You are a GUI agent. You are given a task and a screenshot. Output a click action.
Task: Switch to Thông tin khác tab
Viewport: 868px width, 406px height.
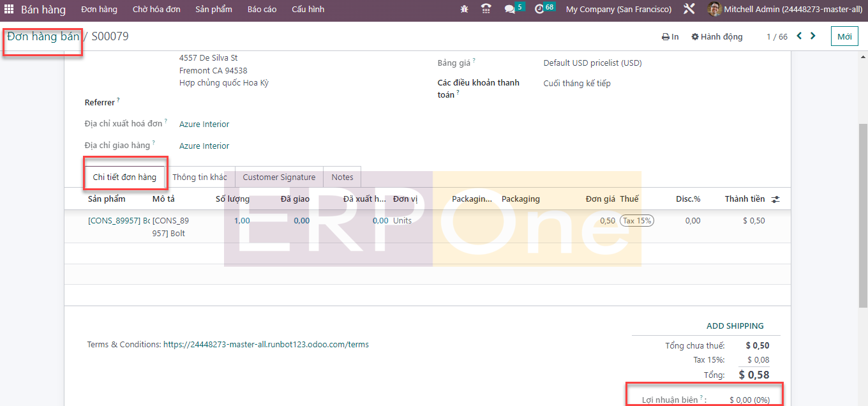200,177
